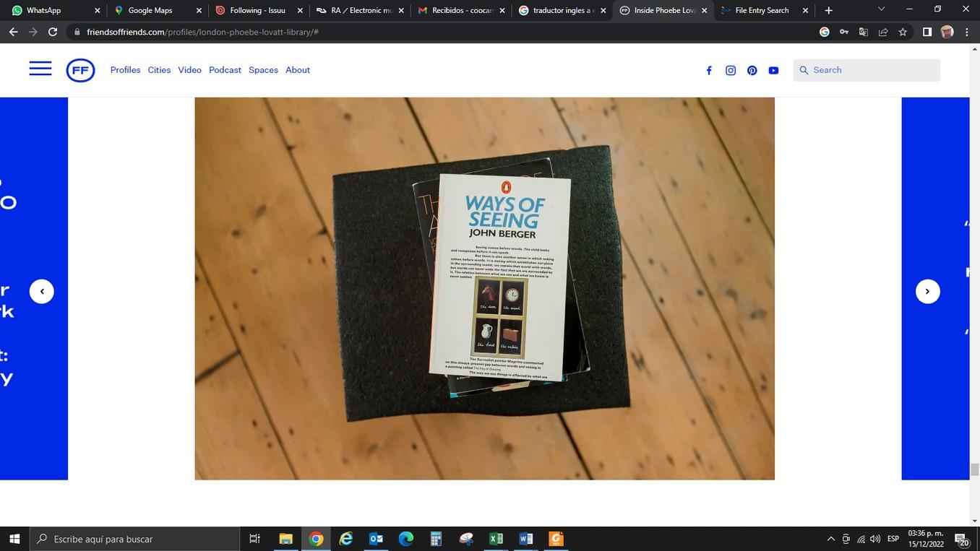This screenshot has height=551, width=980.
Task: Click the site Search field
Action: [x=867, y=70]
